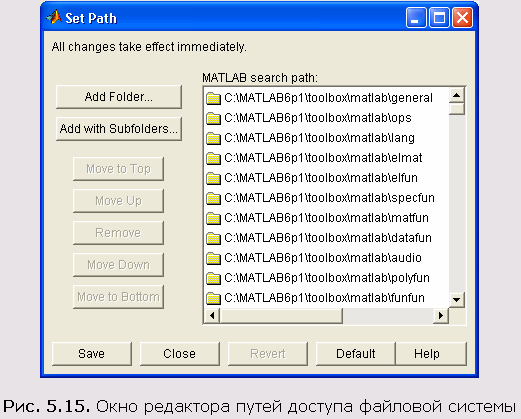The image size is (521, 419).
Task: Click folder icon beside matlab\ops path
Action: coord(213,118)
